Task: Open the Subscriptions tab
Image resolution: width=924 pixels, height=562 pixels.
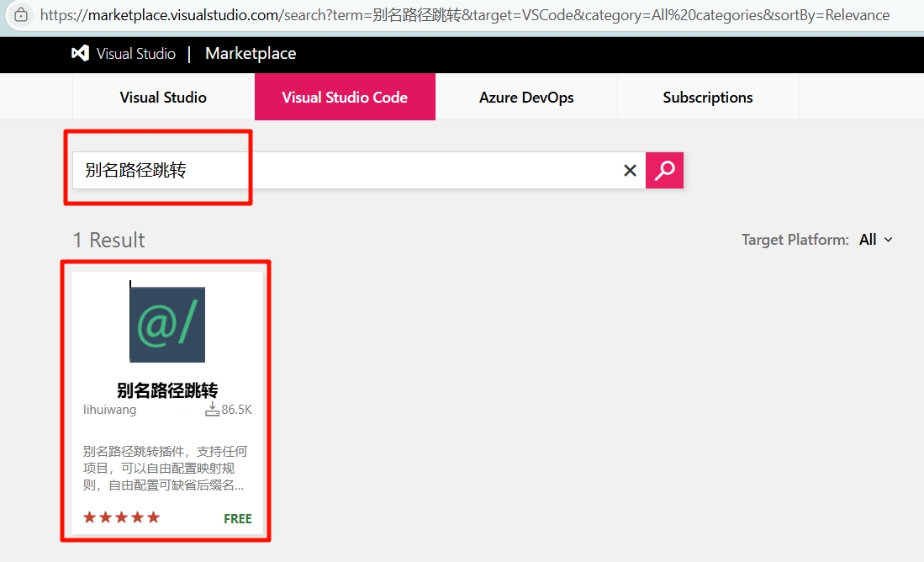Action: point(708,98)
